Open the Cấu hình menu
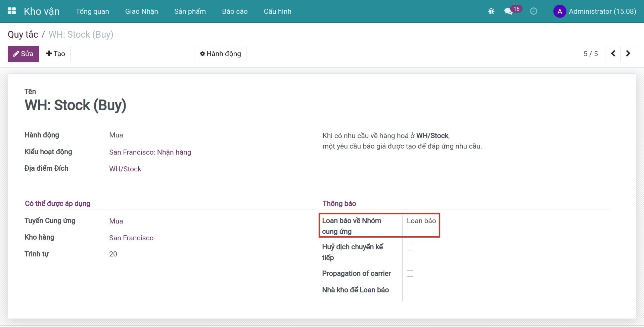Image resolution: width=644 pixels, height=327 pixels. coord(277,11)
